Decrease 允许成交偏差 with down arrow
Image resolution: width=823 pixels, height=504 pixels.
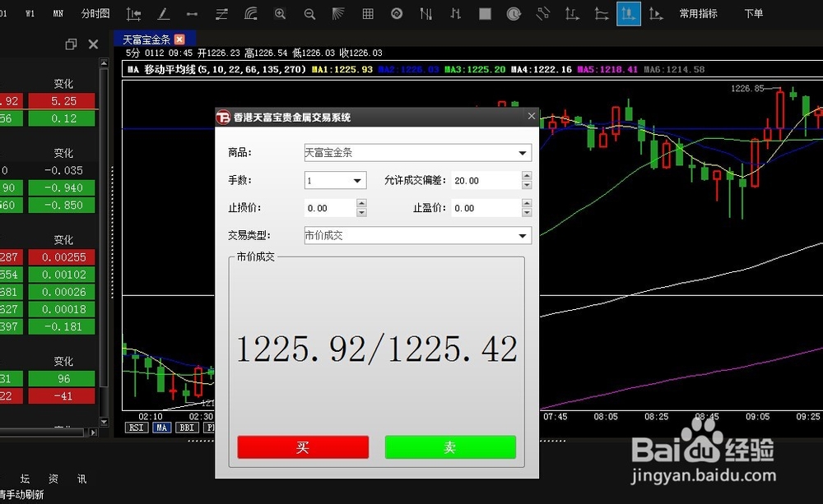pyautogui.click(x=527, y=185)
